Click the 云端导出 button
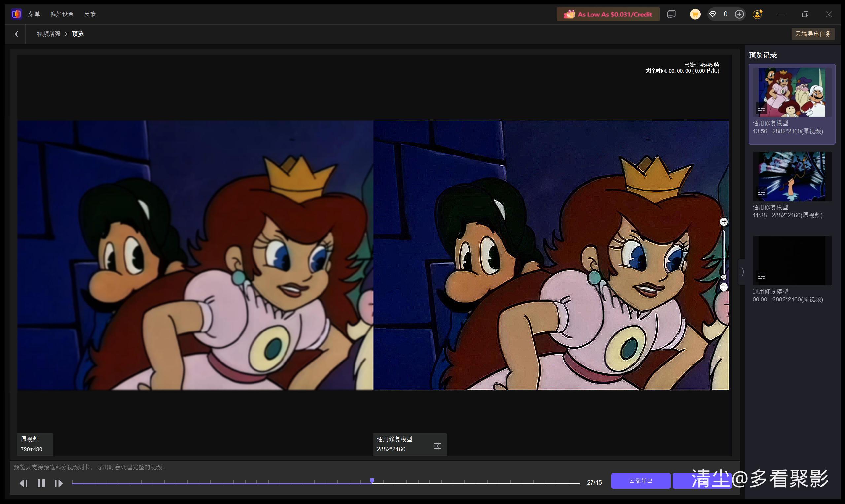The image size is (845, 504). click(640, 481)
